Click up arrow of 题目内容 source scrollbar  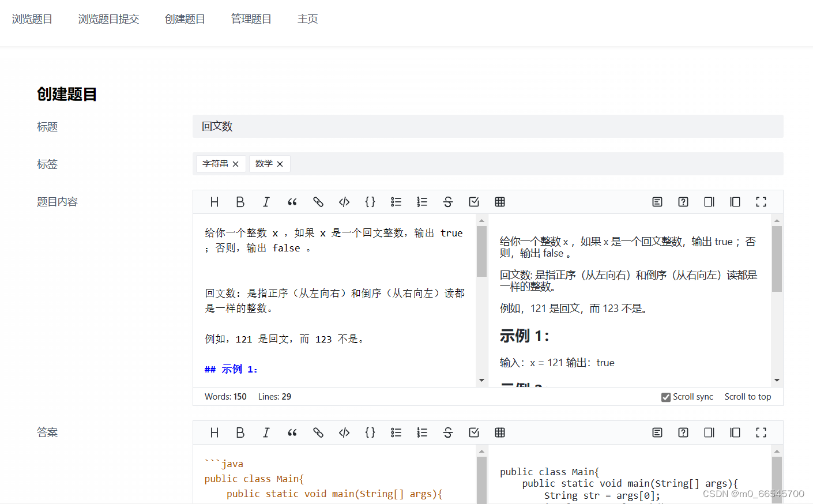(481, 220)
